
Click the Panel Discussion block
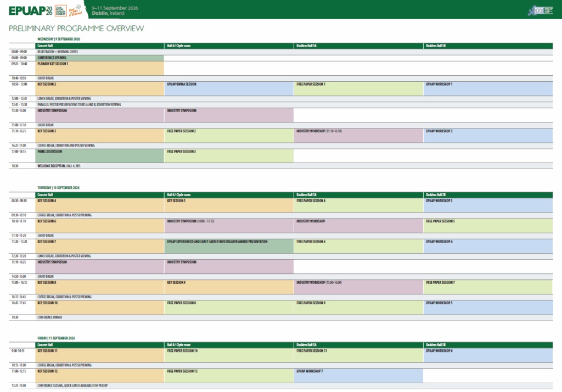point(99,156)
